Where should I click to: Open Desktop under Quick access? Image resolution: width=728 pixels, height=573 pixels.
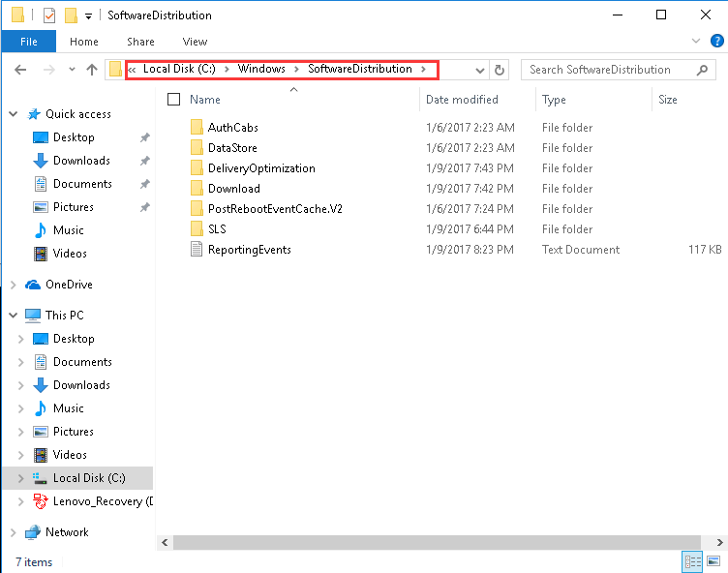(x=74, y=137)
